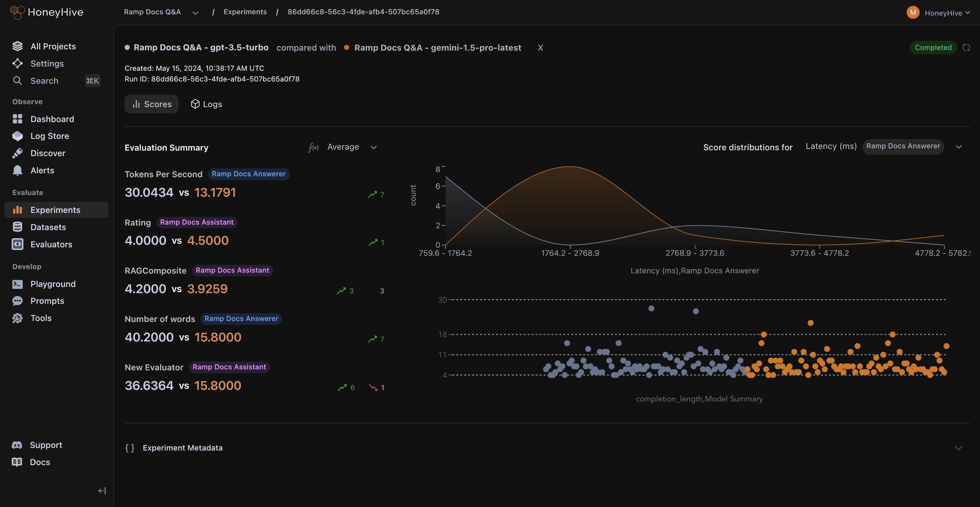
Task: Click gray dot for gpt-3.5-turbo run
Action: coord(127,48)
